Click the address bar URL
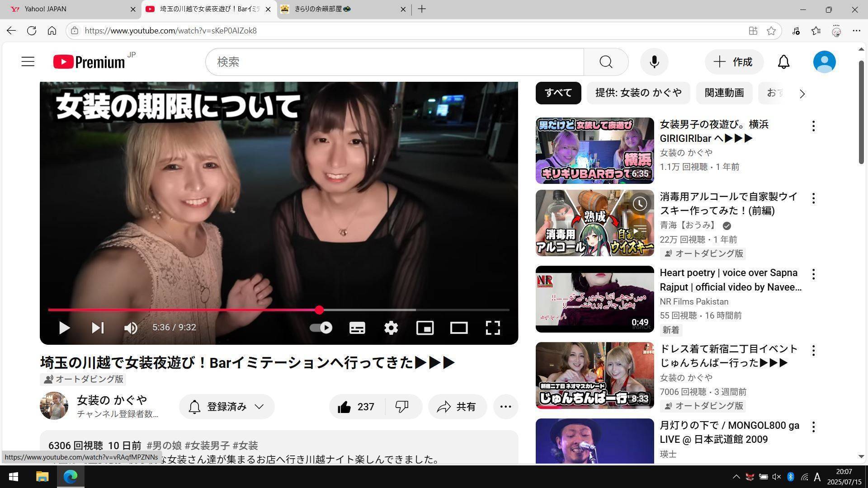The image size is (868, 488). pyautogui.click(x=170, y=31)
